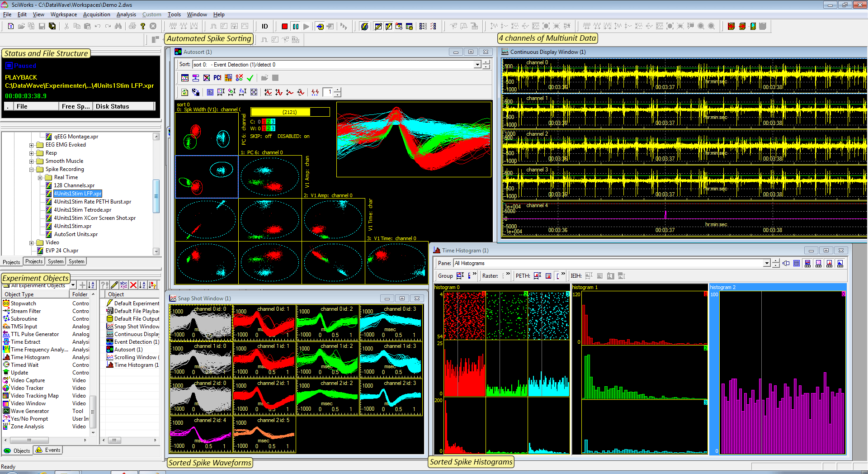Select 4Units1Stim Tetrode.xpr in the file tree
868x474 pixels.
point(82,210)
